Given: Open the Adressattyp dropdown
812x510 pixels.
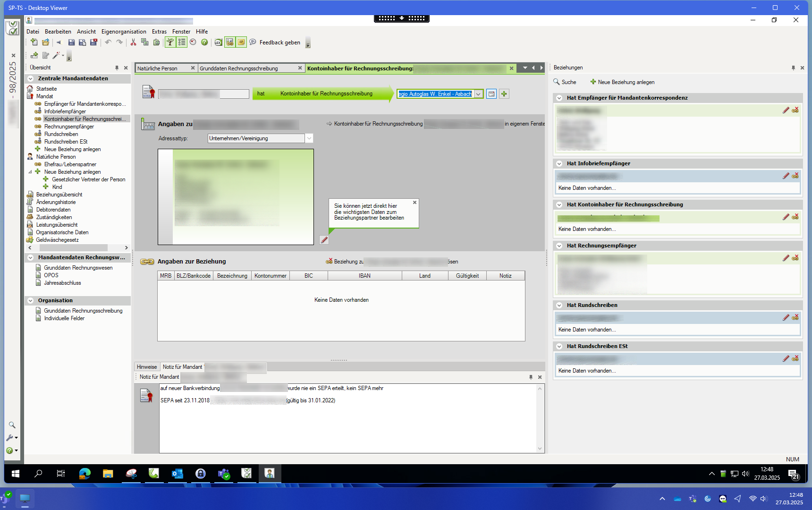Looking at the screenshot, I should pyautogui.click(x=309, y=138).
